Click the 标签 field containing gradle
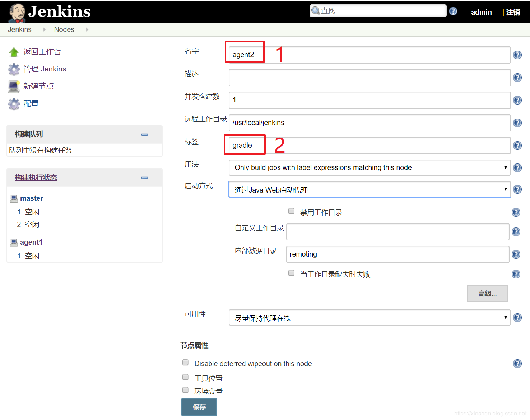 tap(369, 146)
